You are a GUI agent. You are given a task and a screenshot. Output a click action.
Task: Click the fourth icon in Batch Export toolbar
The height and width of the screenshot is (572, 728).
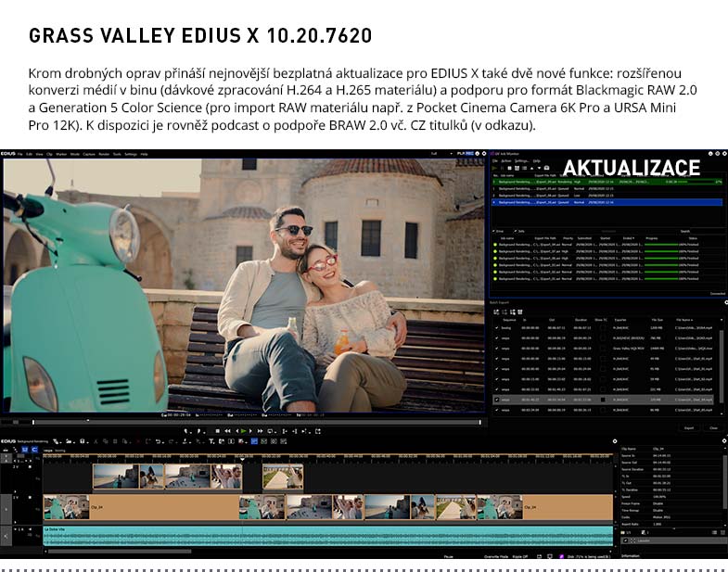point(520,312)
